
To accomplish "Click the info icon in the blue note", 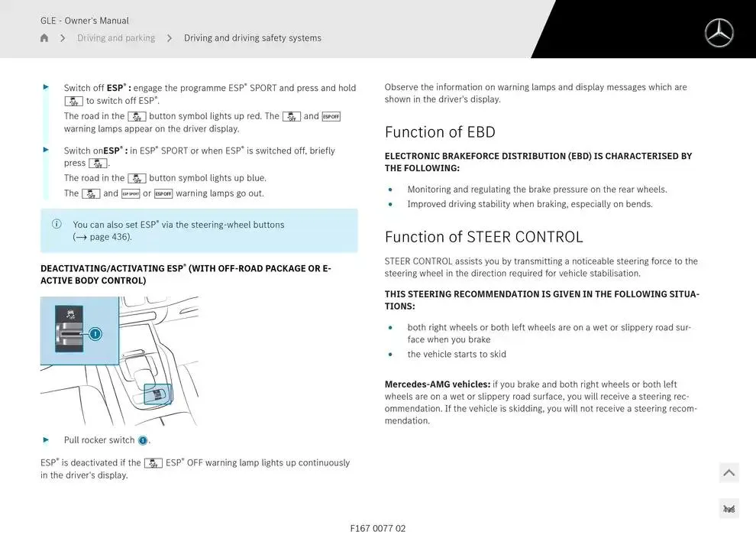I will tap(57, 224).
